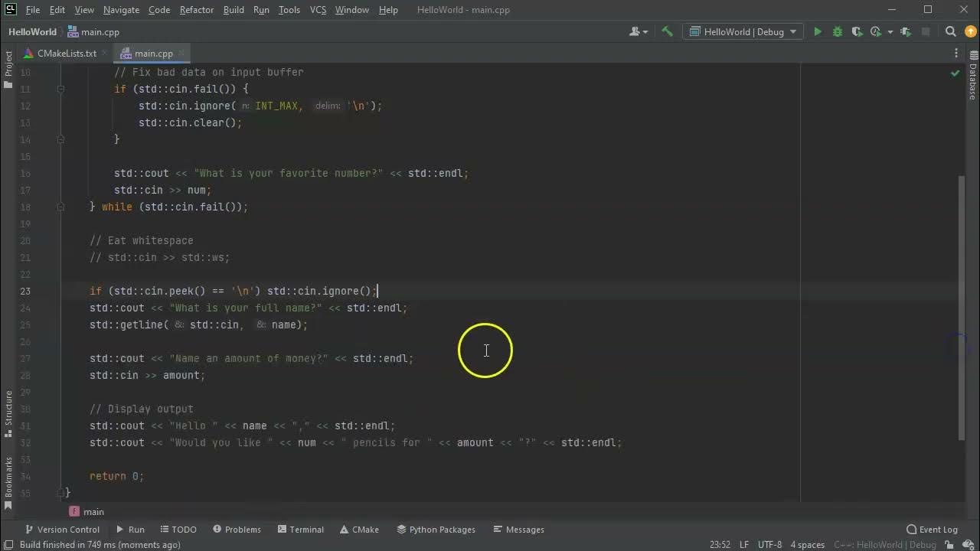Open the Code With Me user menu
This screenshot has width=980, height=551.
[x=638, y=32]
